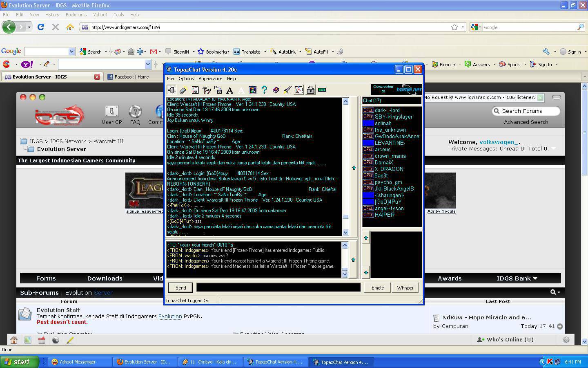Open Yahoo toolbar search field dropdown
The height and width of the screenshot is (368, 588).
(148, 64)
